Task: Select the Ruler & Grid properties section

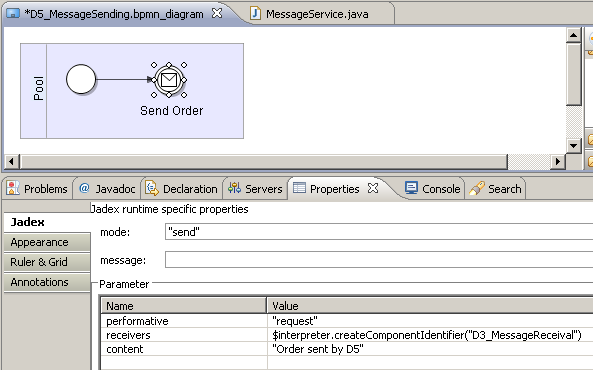Action: [x=47, y=262]
